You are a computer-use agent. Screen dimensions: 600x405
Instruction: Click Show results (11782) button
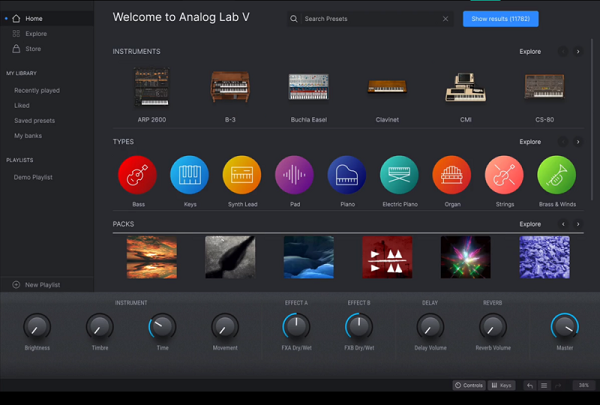pyautogui.click(x=501, y=19)
